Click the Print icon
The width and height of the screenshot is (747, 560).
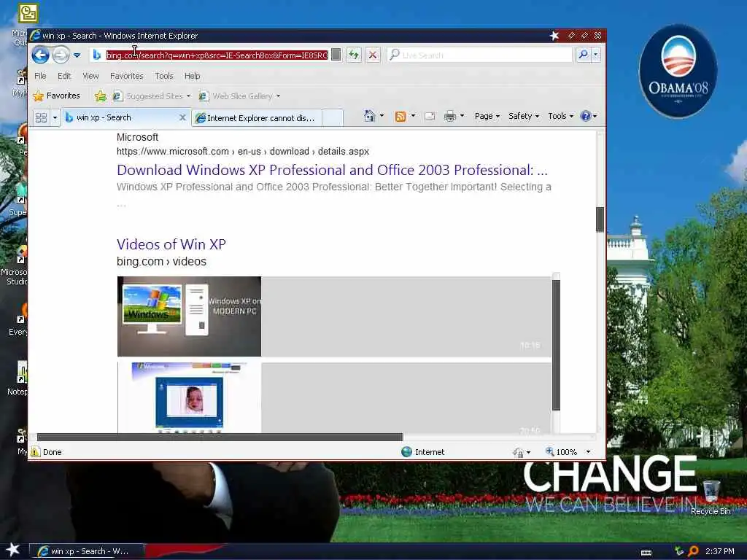tap(449, 116)
